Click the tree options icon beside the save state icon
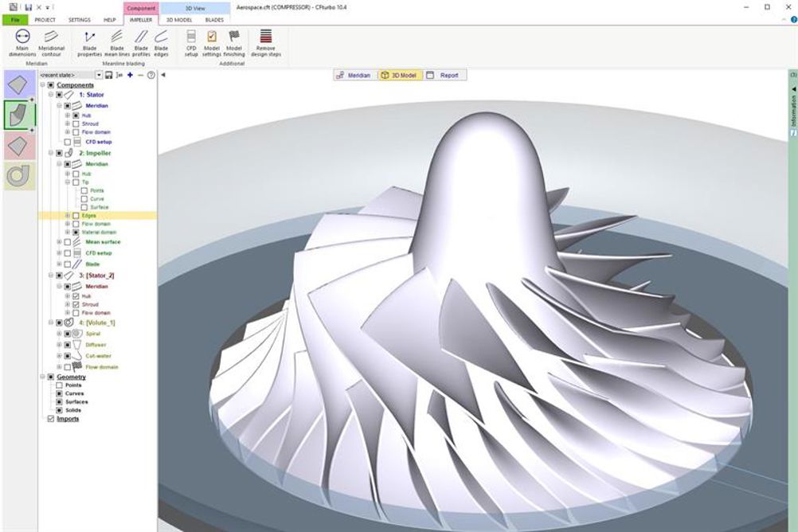 (x=119, y=75)
